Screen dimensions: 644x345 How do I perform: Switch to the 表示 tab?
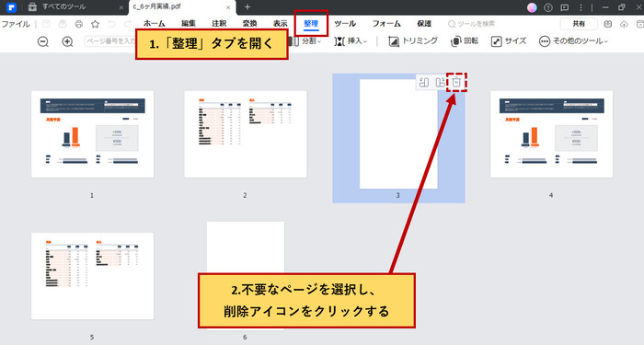(x=281, y=24)
